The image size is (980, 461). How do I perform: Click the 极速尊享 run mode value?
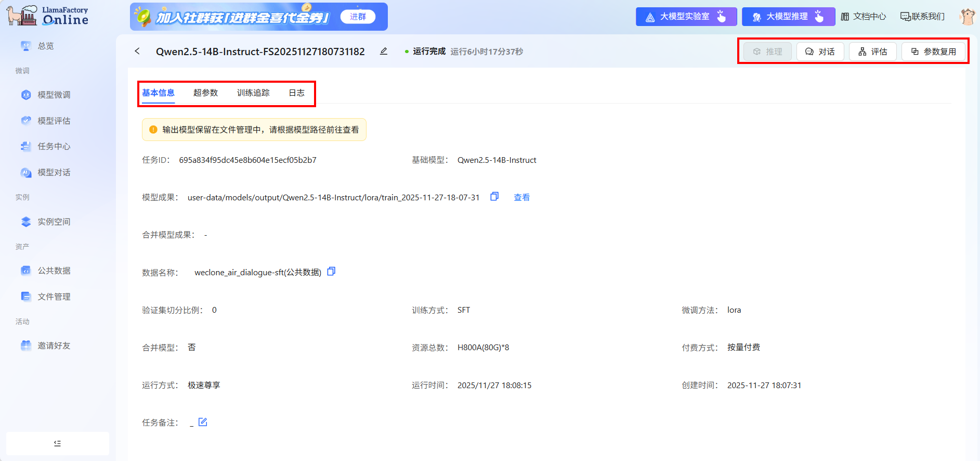[x=204, y=385]
